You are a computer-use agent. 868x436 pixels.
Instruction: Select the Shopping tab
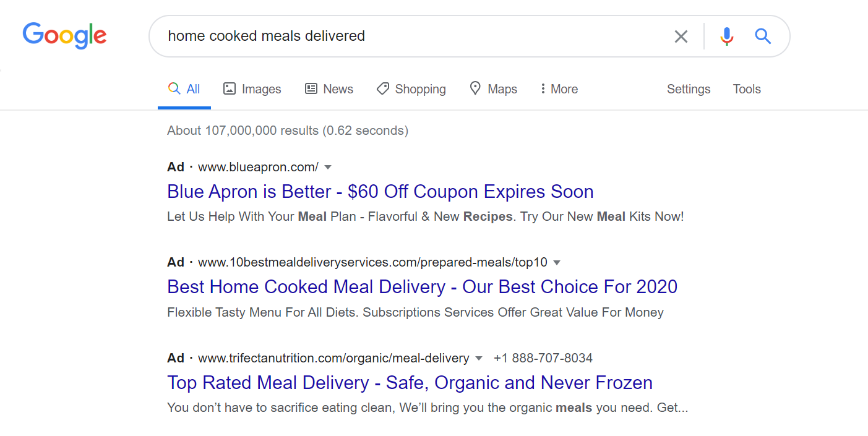click(411, 89)
